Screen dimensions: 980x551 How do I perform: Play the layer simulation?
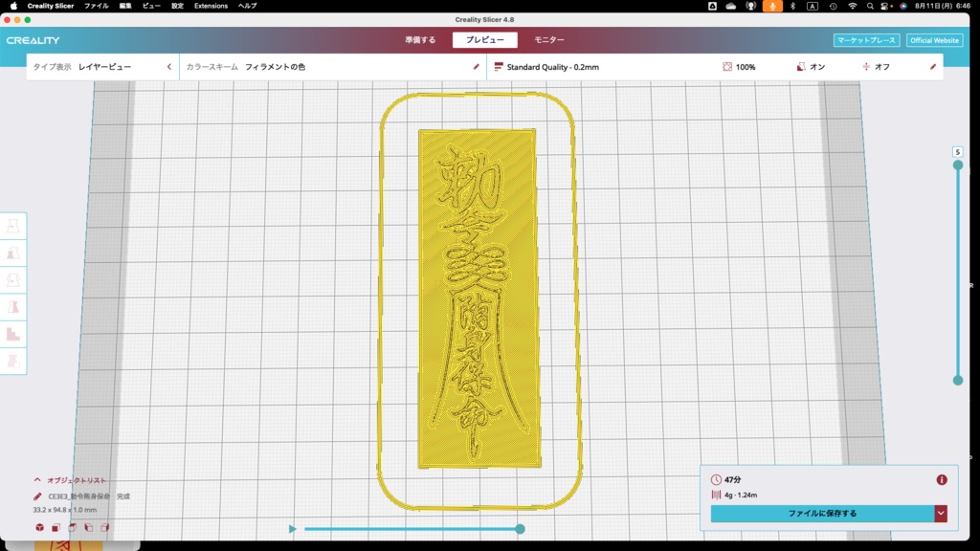tap(292, 529)
